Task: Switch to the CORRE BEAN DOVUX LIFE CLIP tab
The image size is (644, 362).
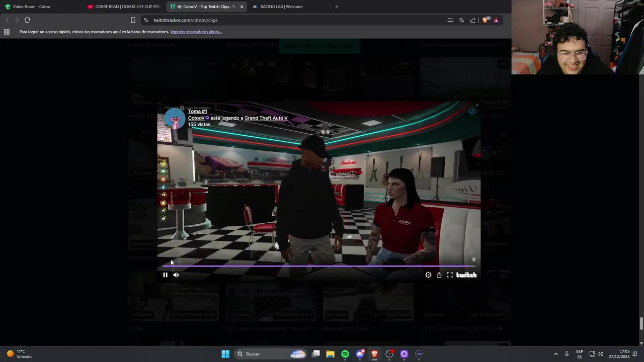Action: pos(124,7)
